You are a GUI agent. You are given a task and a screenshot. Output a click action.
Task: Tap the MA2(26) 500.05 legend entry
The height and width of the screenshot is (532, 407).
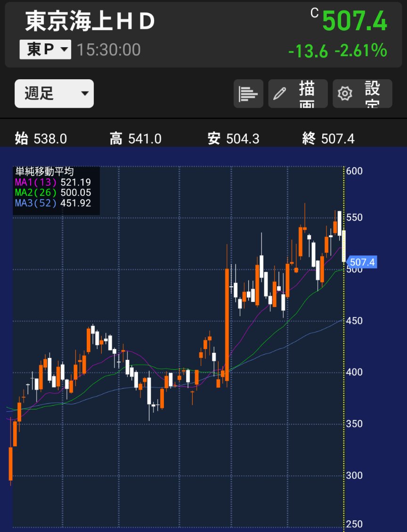[53, 193]
